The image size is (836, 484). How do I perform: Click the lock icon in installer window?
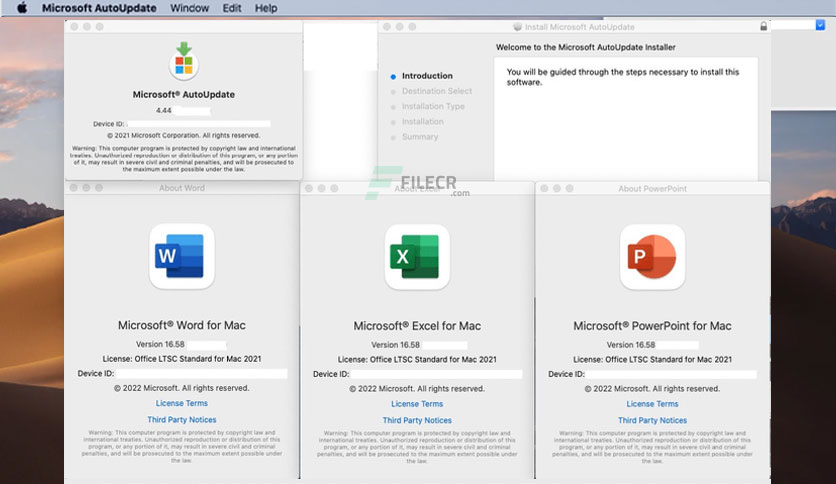click(x=763, y=26)
